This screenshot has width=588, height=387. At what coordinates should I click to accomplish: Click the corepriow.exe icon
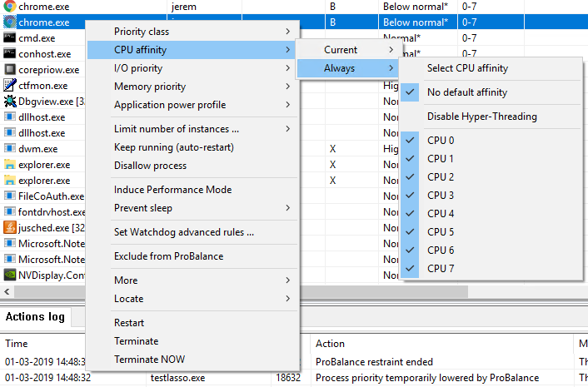pyautogui.click(x=10, y=69)
